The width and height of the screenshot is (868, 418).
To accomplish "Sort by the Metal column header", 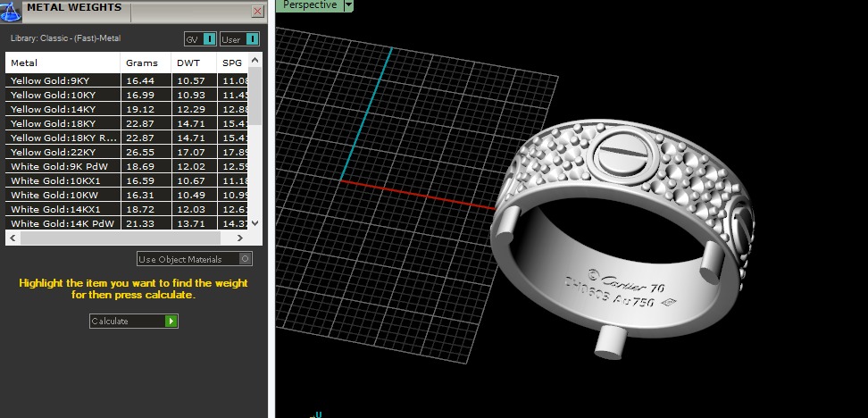I will coord(63,63).
